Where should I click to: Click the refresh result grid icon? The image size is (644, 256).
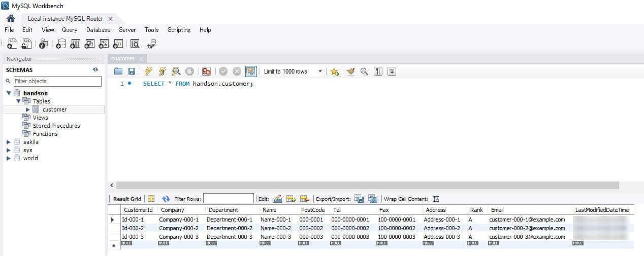tap(166, 199)
